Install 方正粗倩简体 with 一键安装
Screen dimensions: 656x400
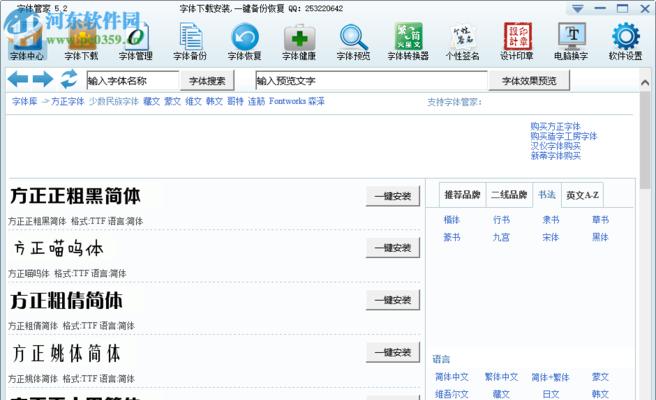393,300
